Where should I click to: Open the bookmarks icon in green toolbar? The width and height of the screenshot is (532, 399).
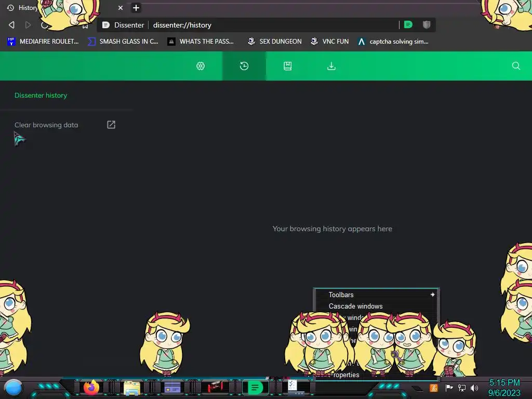(x=288, y=66)
